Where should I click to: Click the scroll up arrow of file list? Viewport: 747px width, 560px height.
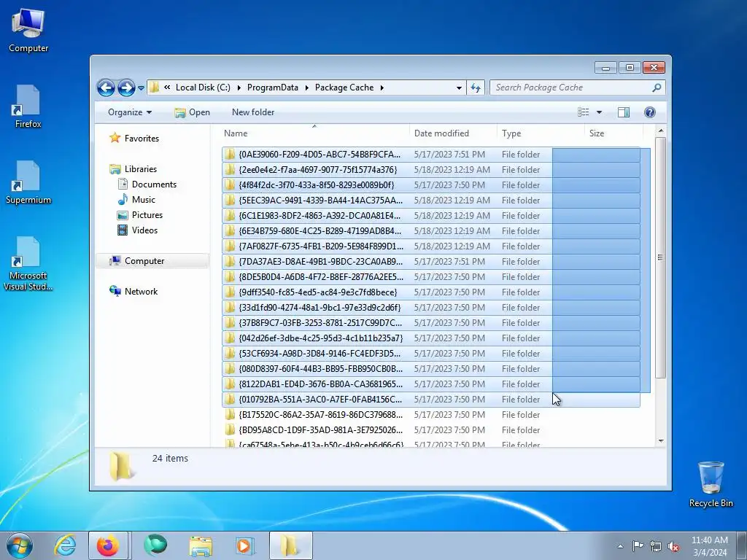660,131
